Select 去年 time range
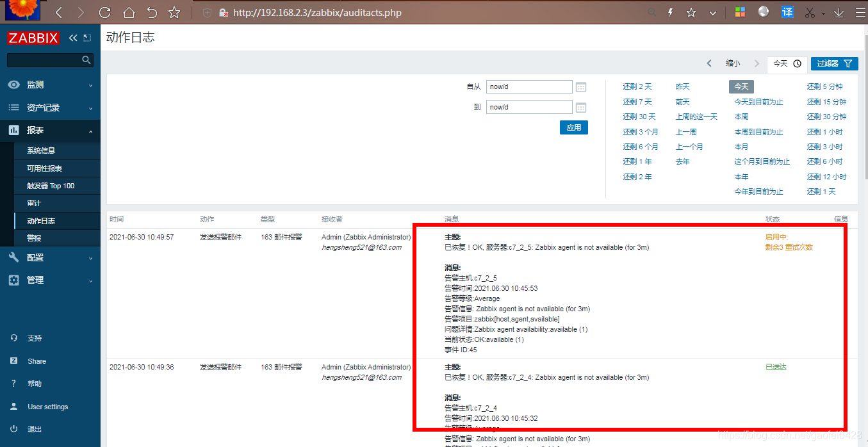Viewport: 868px width, 447px height. tap(683, 161)
